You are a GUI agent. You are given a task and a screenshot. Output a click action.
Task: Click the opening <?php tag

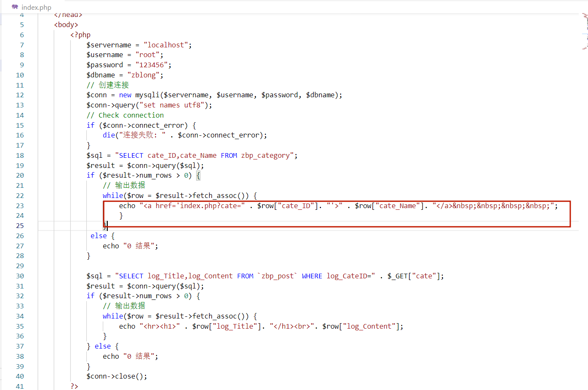80,35
